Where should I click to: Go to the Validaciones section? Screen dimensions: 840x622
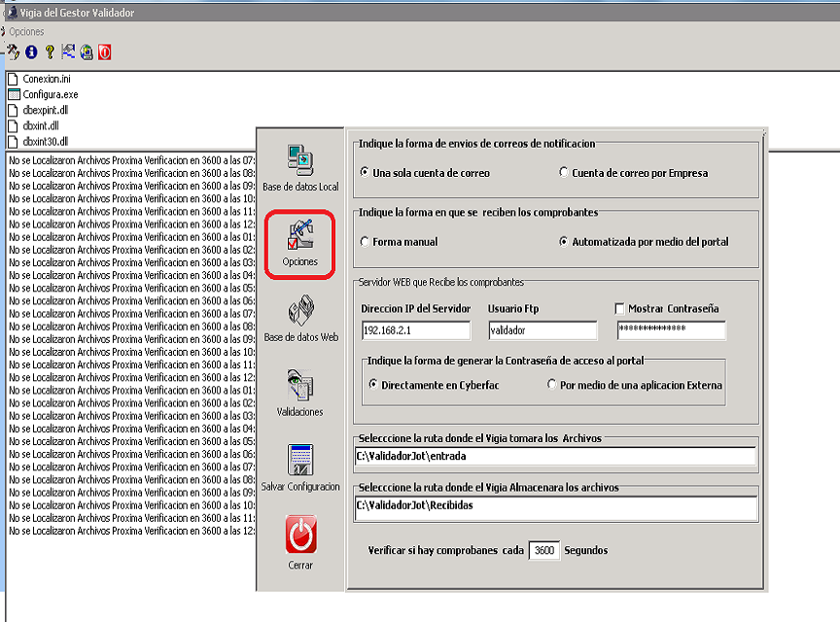[300, 392]
